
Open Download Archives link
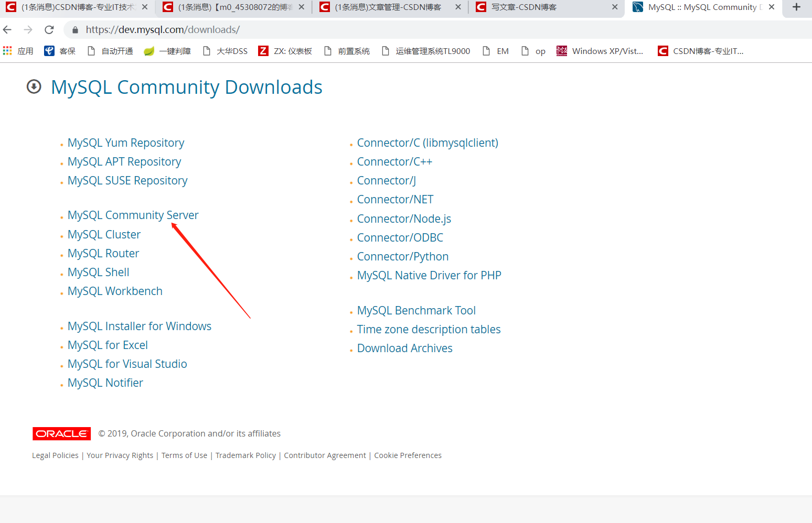point(405,348)
